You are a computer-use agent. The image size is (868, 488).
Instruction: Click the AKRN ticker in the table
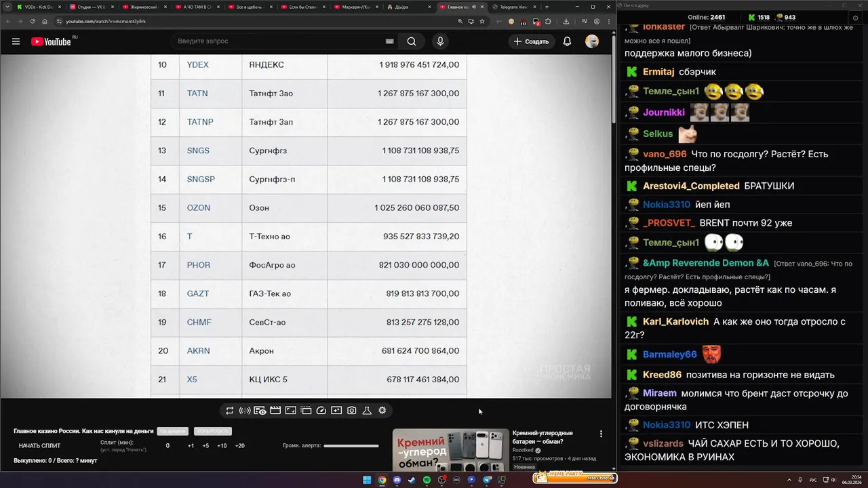199,351
